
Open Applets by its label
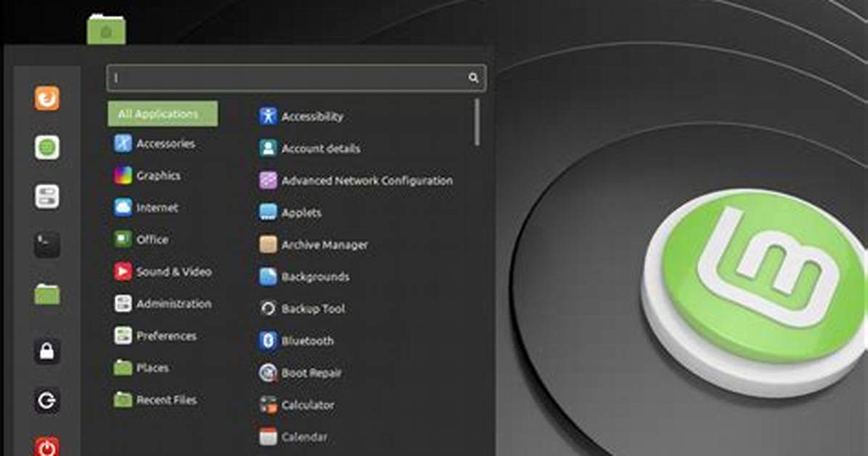(301, 213)
